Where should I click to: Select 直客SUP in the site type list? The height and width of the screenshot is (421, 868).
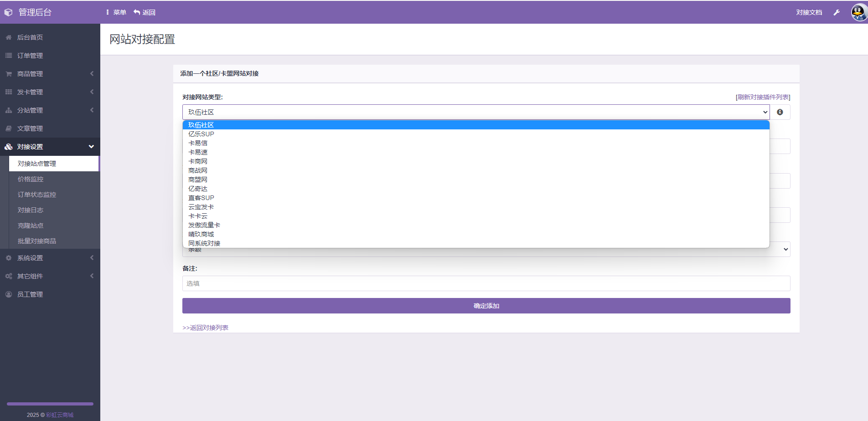tap(201, 198)
